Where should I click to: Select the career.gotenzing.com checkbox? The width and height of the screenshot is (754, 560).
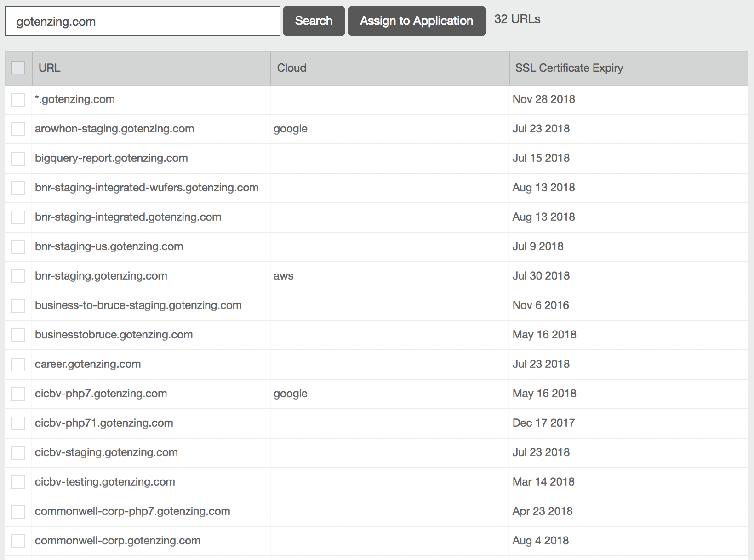point(18,364)
